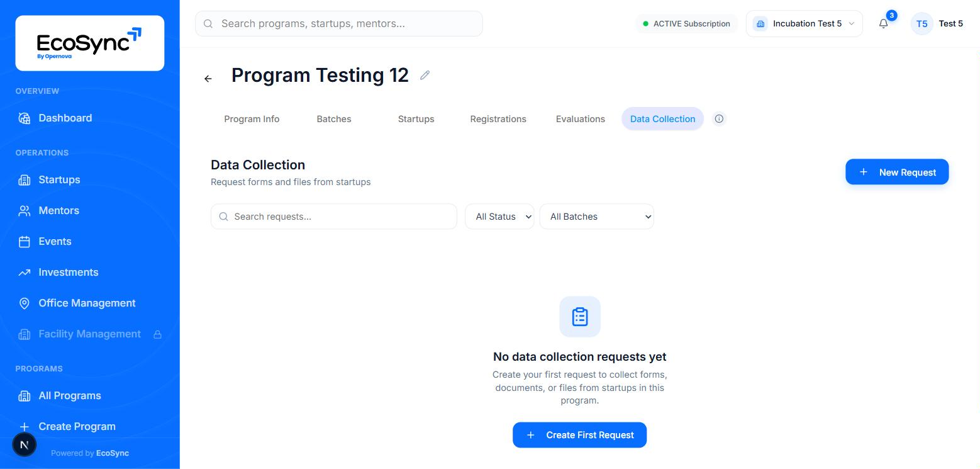Click 'No data collection requests yet' heading

point(580,357)
